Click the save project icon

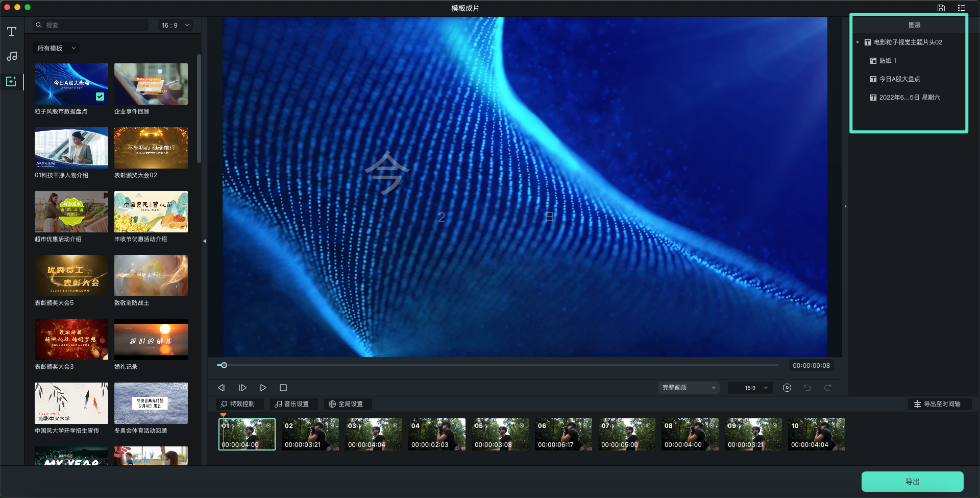(x=941, y=8)
